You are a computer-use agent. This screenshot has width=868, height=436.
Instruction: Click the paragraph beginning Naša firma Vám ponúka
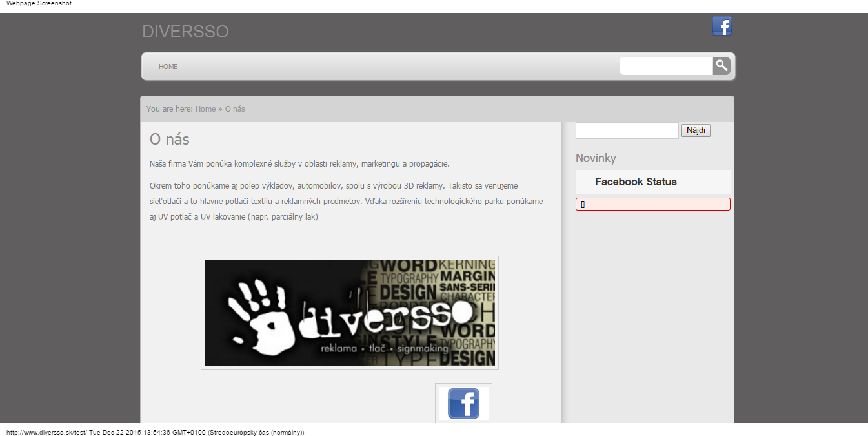299,164
